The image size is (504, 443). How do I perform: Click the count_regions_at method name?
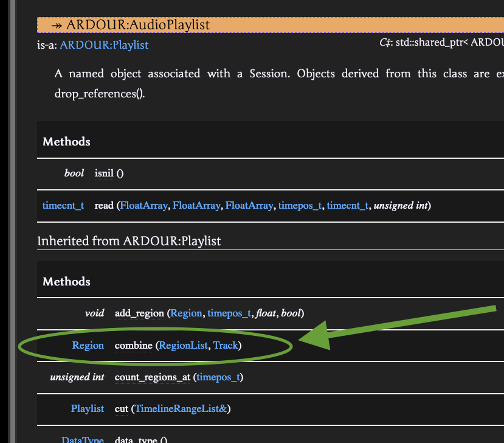click(152, 377)
